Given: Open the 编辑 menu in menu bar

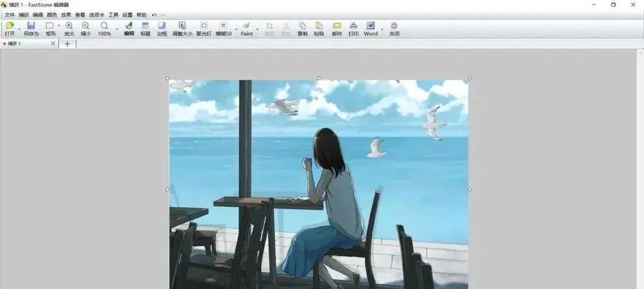Looking at the screenshot, I should 38,15.
